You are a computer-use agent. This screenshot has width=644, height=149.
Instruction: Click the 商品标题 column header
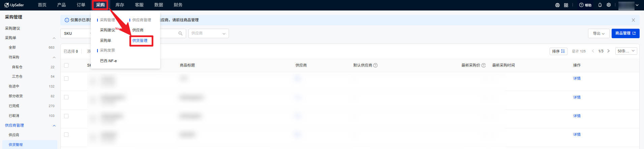[x=187, y=65]
